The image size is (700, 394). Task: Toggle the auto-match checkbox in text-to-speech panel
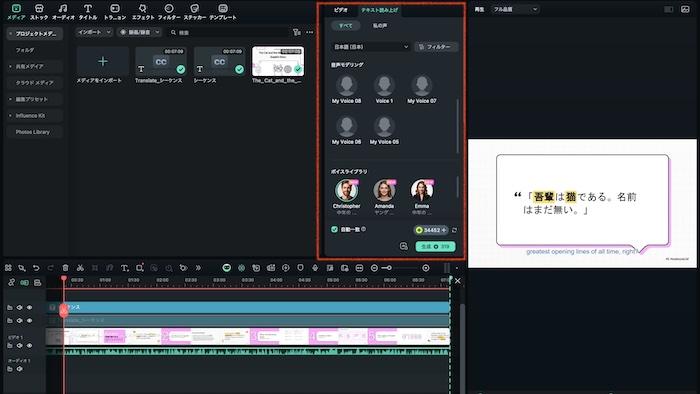tap(334, 229)
